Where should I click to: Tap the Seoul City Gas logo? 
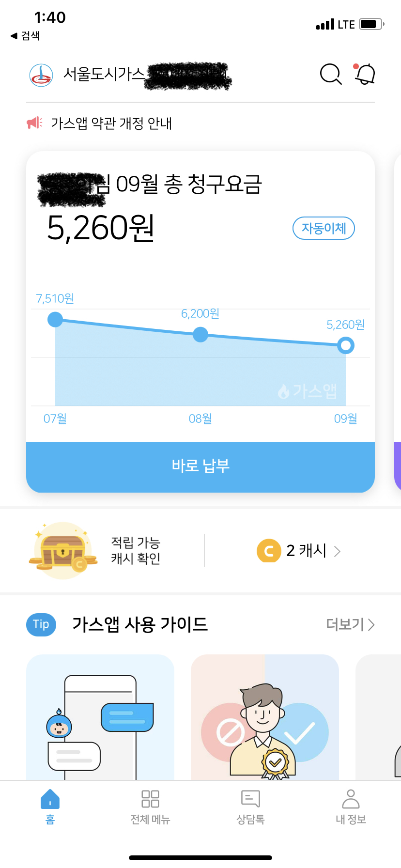41,75
